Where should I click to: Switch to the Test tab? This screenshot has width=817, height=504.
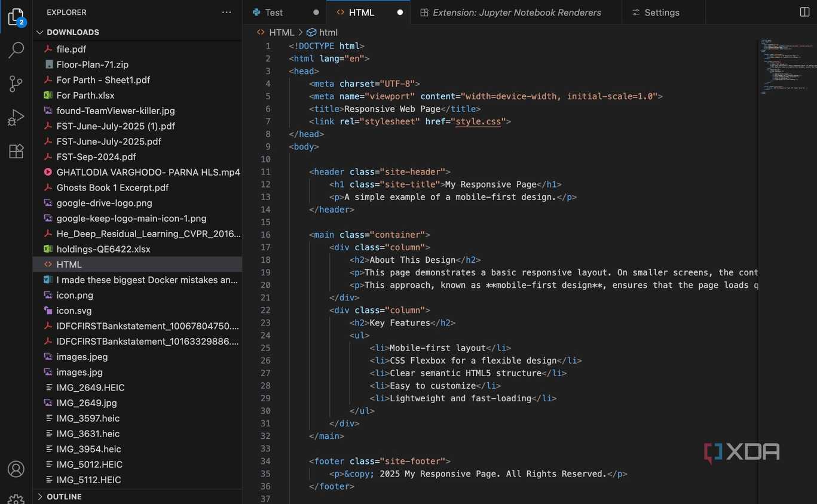tap(285, 12)
